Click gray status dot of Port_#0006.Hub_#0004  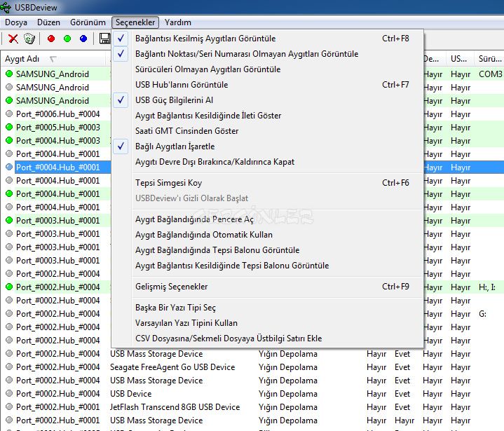(9, 114)
